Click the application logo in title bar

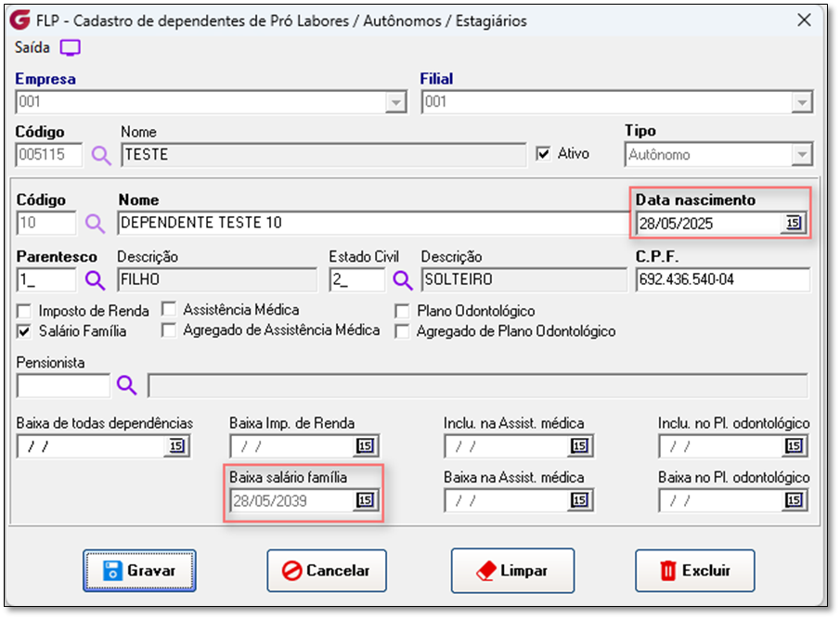[20, 20]
